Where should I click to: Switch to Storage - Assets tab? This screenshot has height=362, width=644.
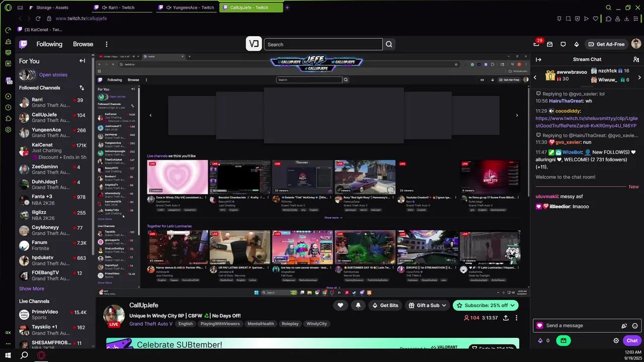point(52,8)
